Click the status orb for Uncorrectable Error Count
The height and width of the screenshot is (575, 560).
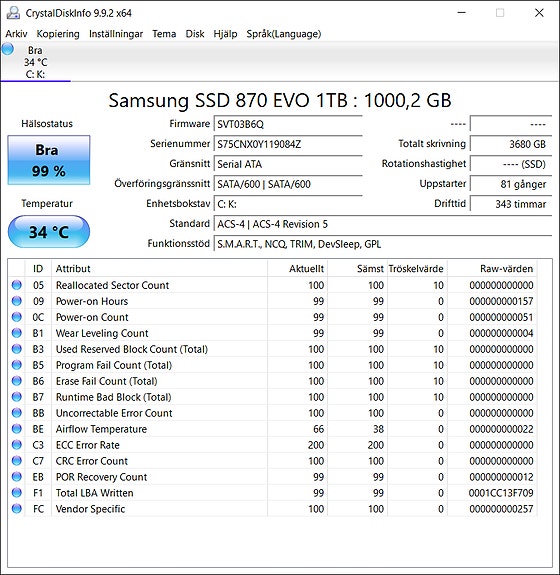point(17,413)
